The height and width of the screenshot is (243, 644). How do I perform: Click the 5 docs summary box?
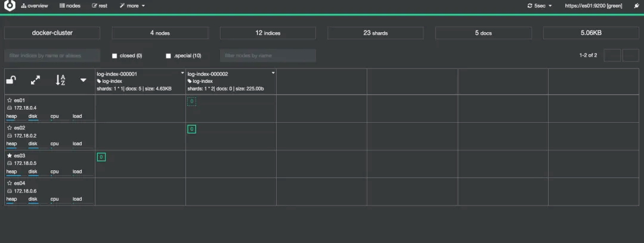(x=484, y=33)
